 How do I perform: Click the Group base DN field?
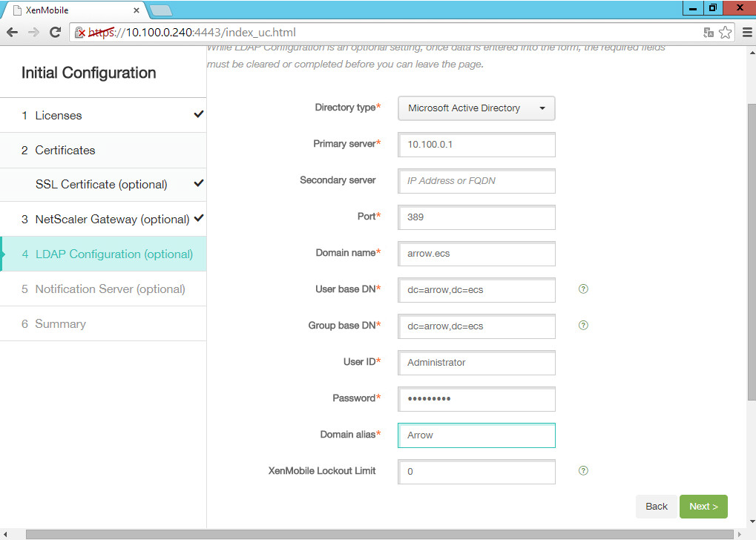click(x=476, y=326)
